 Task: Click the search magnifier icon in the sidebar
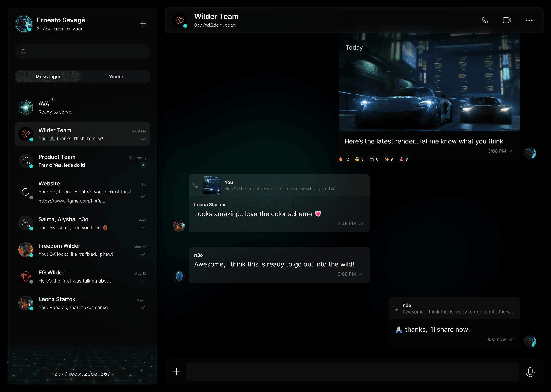pos(23,52)
